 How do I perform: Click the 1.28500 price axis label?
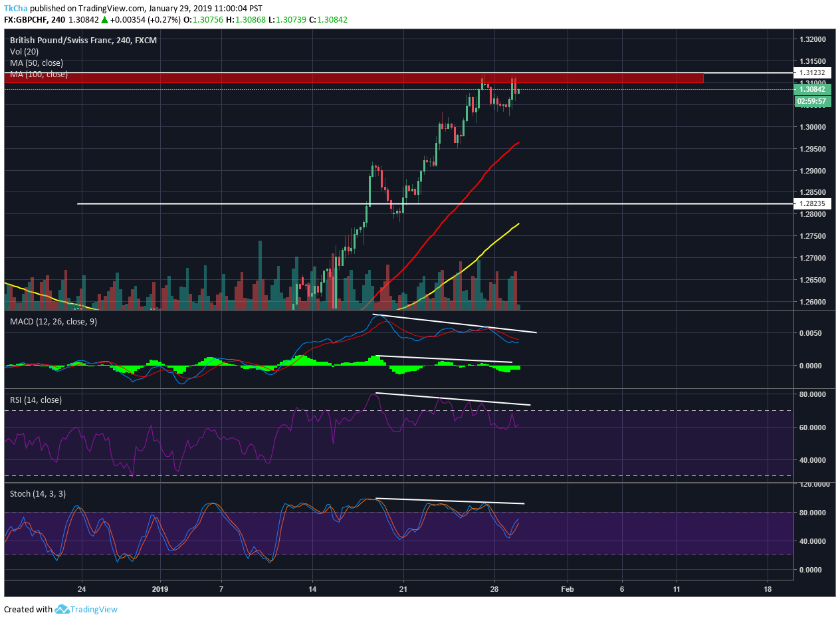[x=813, y=193]
